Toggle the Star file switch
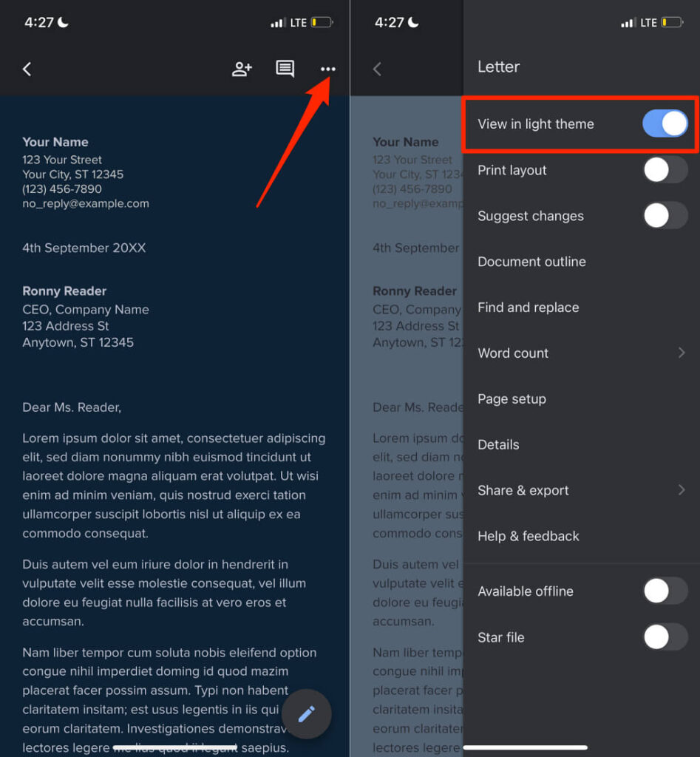The width and height of the screenshot is (700, 757). tap(665, 637)
